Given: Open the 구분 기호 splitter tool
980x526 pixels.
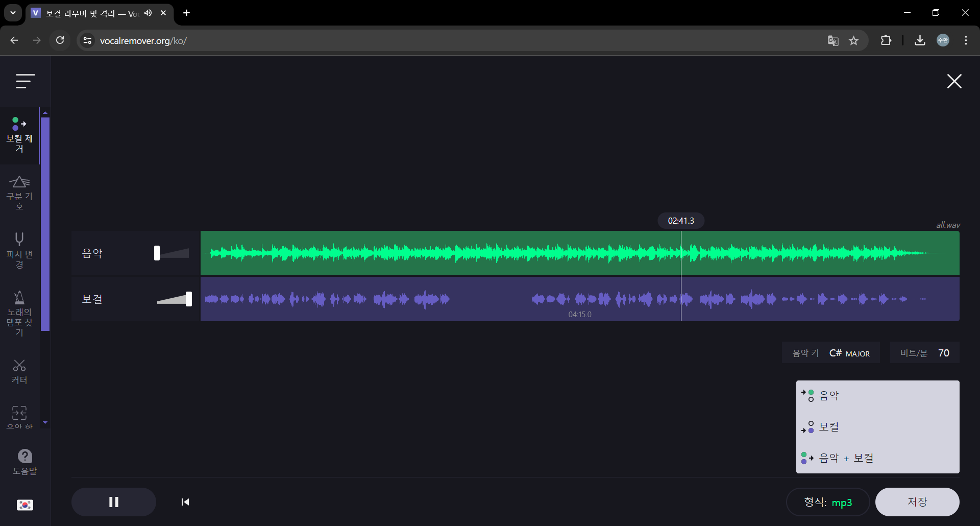Looking at the screenshot, I should click(19, 193).
